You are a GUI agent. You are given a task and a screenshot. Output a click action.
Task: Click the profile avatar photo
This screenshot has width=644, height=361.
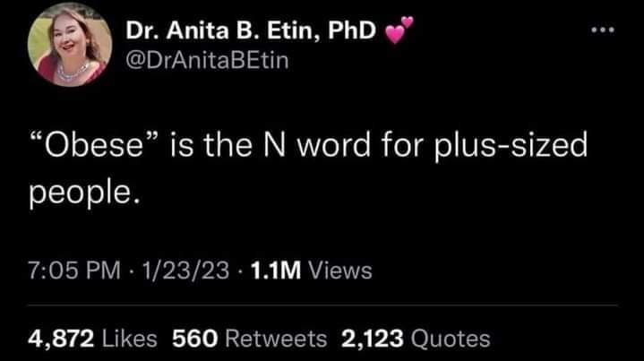[x=63, y=51]
